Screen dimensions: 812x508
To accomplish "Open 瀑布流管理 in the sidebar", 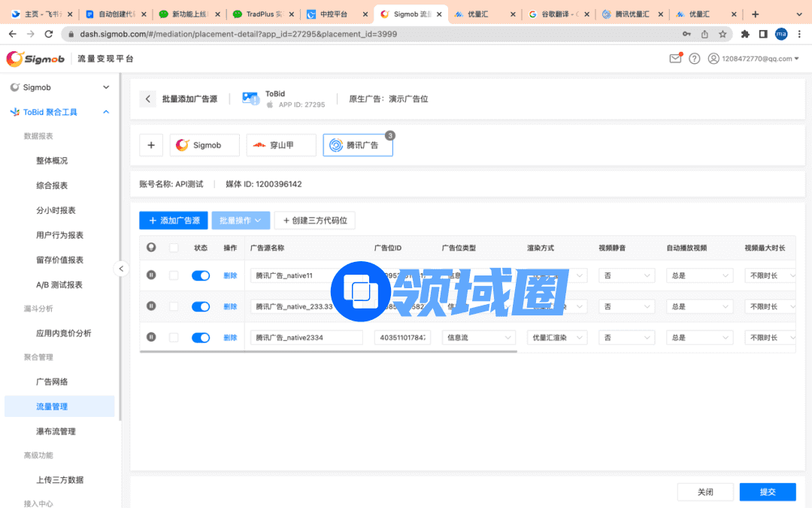I will [56, 431].
